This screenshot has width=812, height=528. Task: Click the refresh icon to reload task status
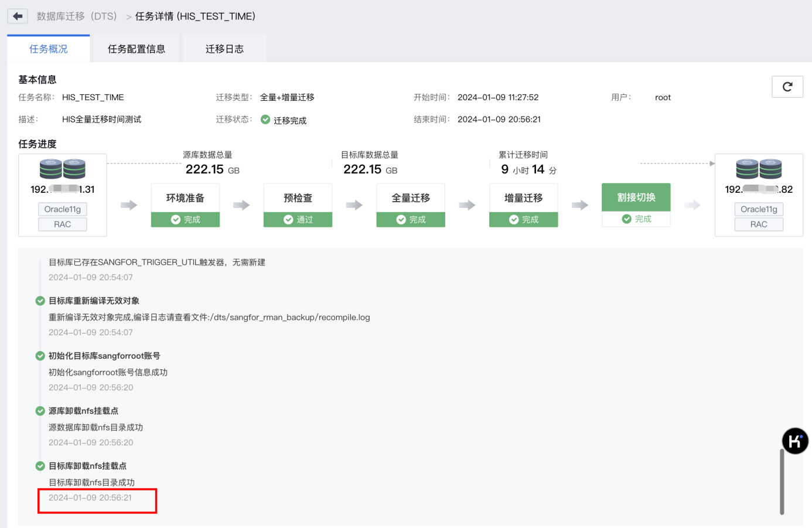[787, 86]
